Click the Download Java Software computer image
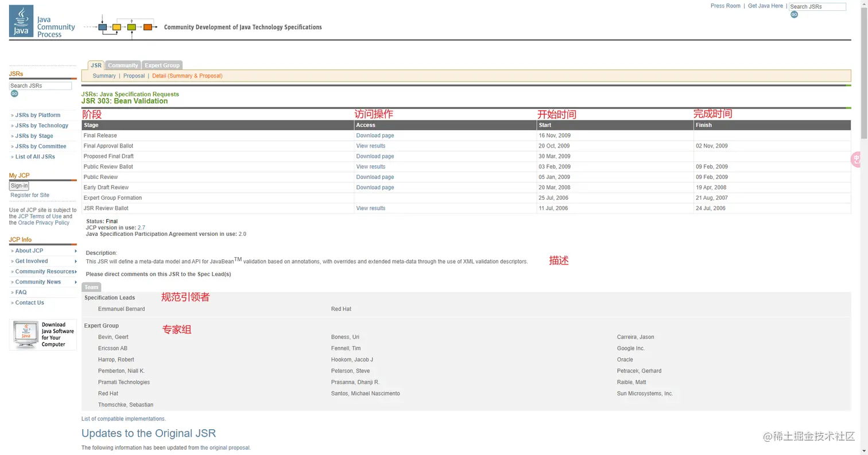 pyautogui.click(x=43, y=335)
